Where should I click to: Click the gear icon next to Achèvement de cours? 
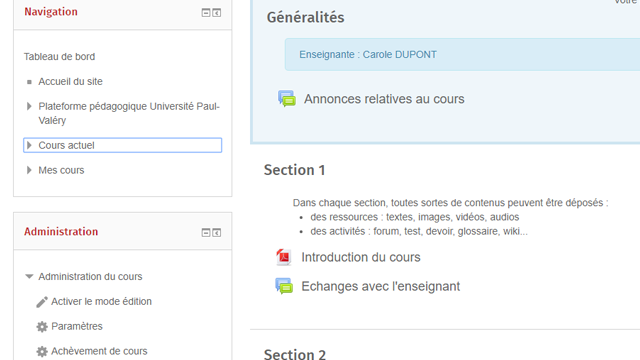42,351
